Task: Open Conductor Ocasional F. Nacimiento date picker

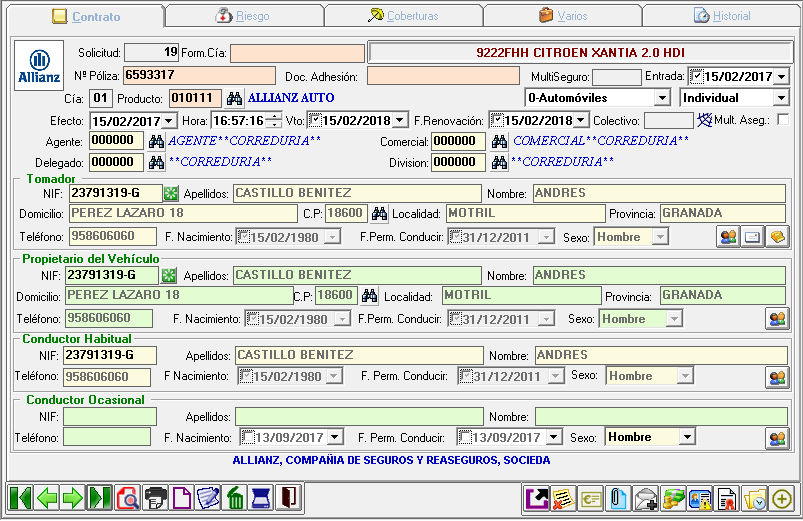Action: coord(335,437)
